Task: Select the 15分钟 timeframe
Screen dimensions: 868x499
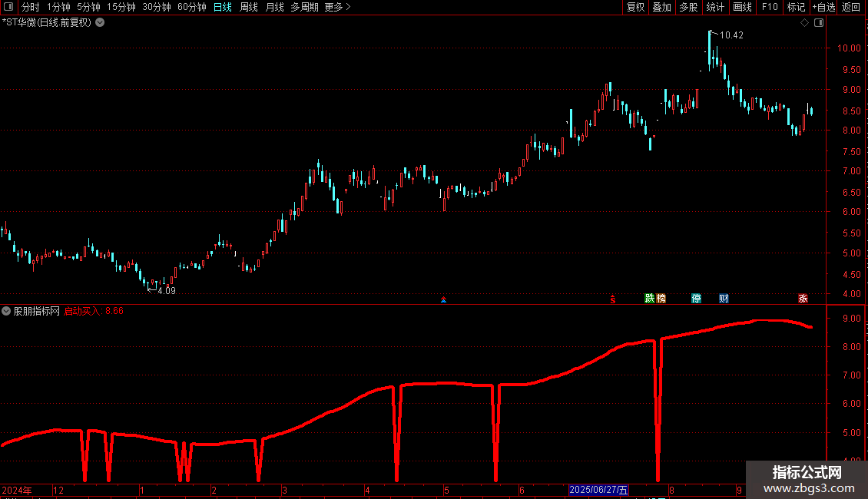Action: click(x=121, y=7)
